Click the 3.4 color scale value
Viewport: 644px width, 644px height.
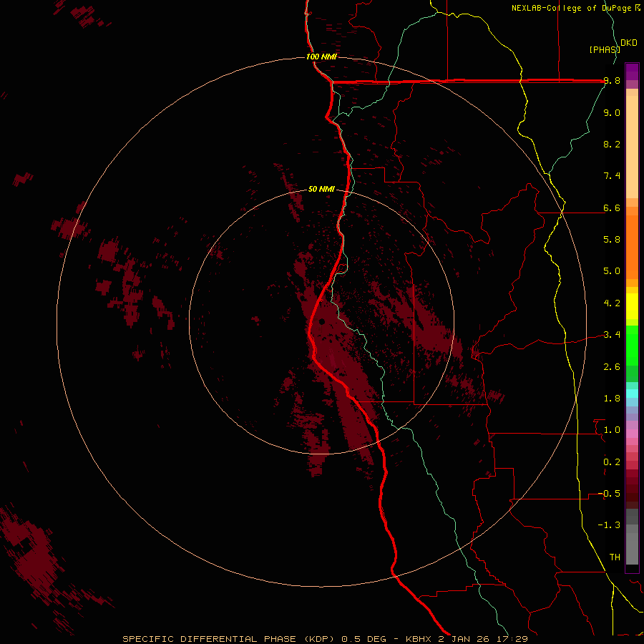(612, 335)
